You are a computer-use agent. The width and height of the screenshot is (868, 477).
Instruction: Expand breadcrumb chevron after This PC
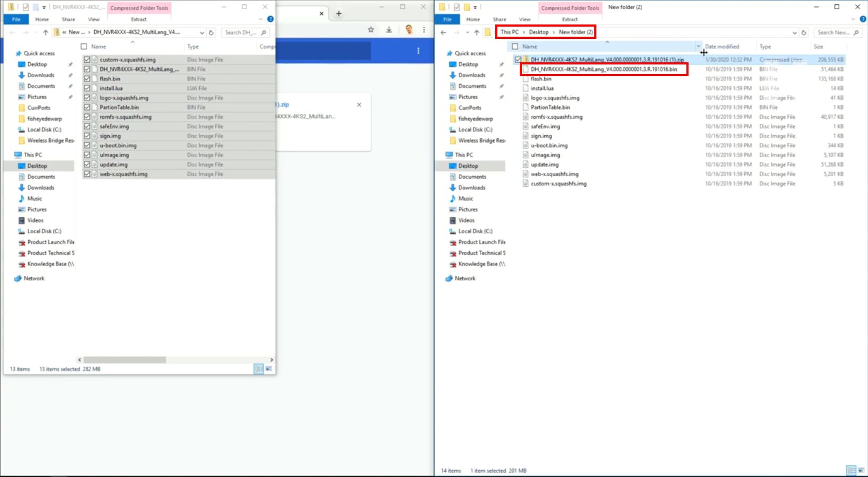click(x=523, y=32)
